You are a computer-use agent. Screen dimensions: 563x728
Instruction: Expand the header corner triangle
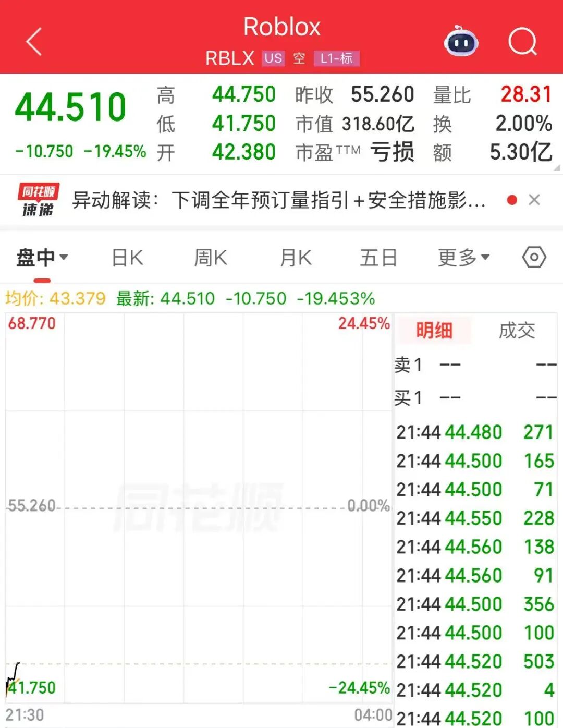click(x=557, y=168)
